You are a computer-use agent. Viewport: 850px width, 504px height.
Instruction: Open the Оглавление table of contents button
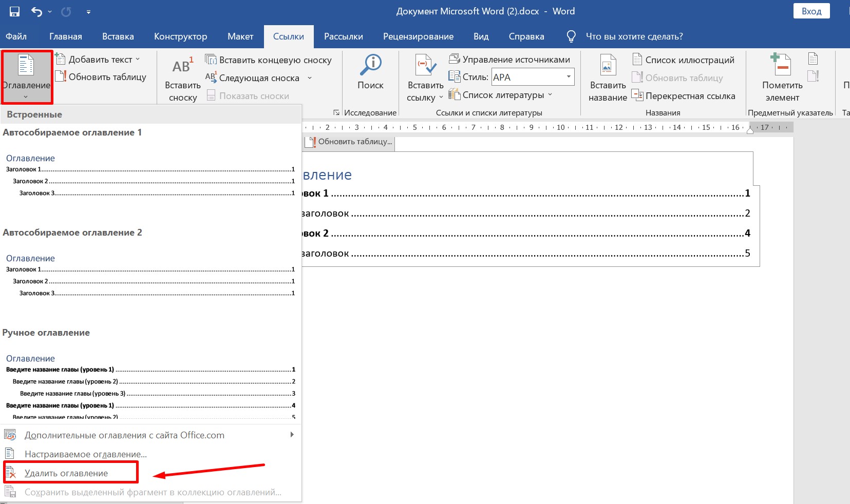(x=26, y=77)
